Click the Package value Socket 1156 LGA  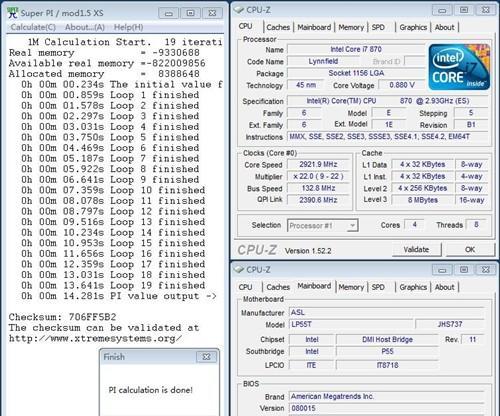point(356,73)
